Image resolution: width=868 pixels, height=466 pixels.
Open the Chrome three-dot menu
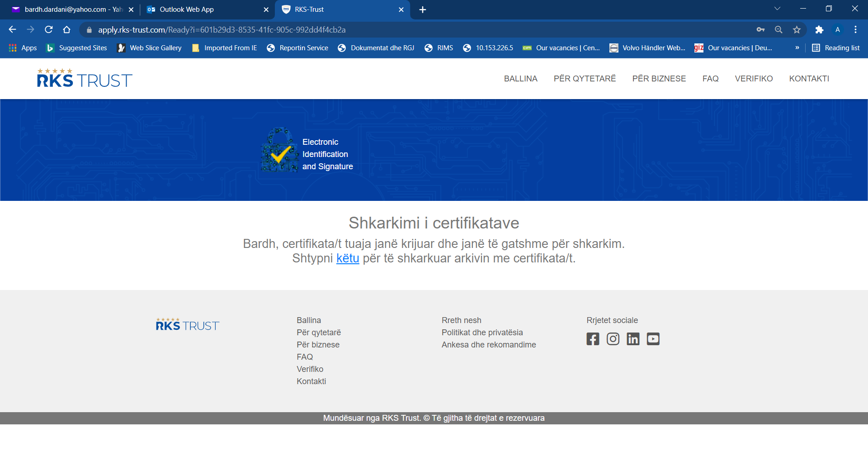tap(855, 29)
